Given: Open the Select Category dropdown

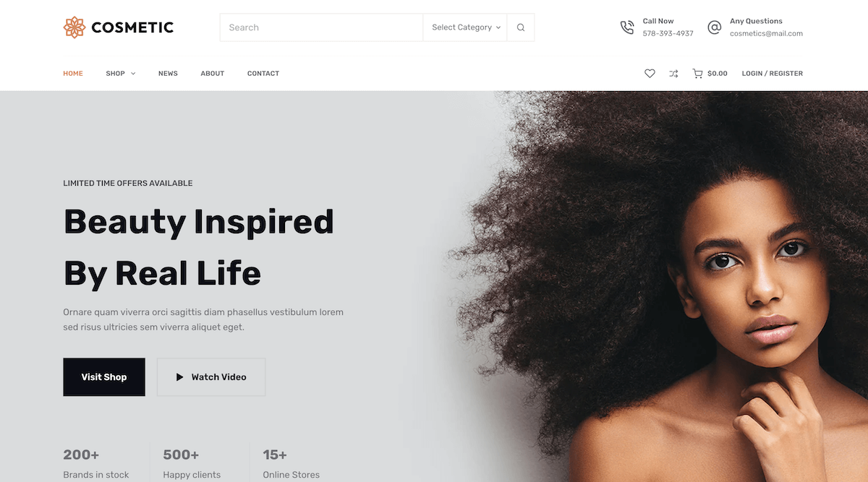Looking at the screenshot, I should tap(465, 27).
